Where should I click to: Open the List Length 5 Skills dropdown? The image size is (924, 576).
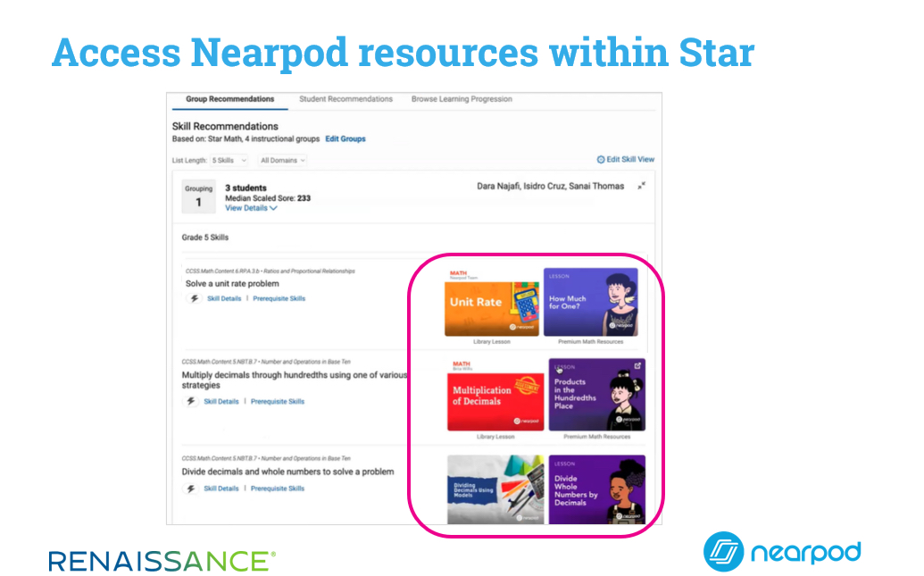pos(229,161)
